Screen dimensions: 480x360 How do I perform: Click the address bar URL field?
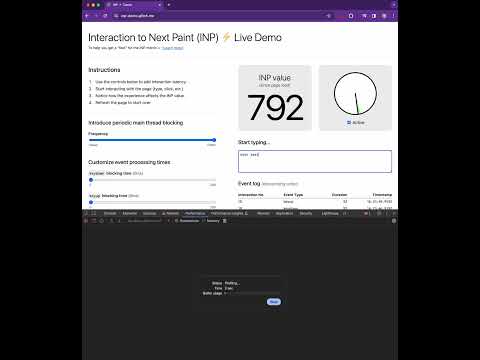(x=220, y=16)
